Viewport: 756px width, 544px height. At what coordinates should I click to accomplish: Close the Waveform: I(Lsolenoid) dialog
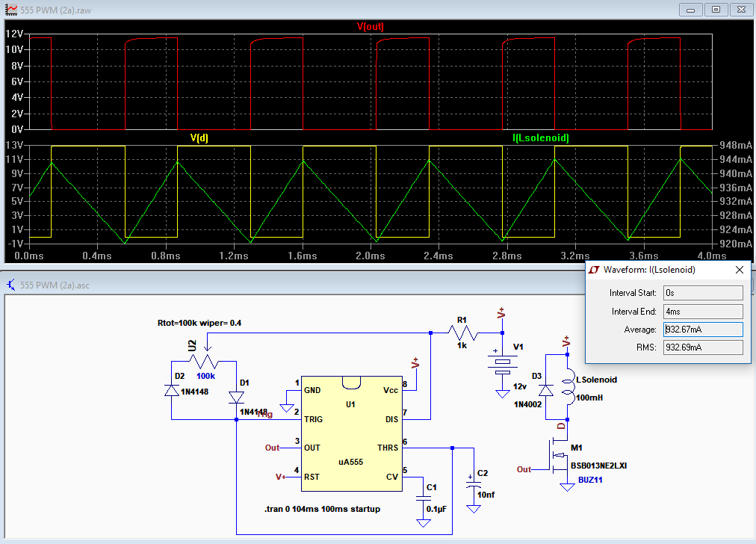point(740,270)
